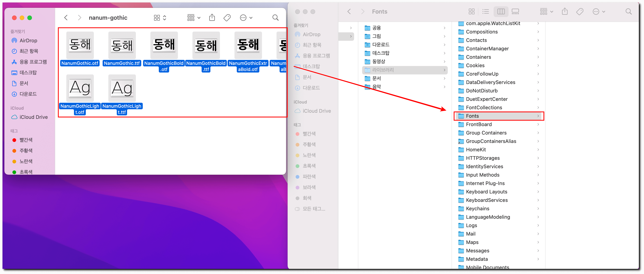
Task: Open 다운로드 in nanum-gothic window sidebar
Action: coord(24,94)
